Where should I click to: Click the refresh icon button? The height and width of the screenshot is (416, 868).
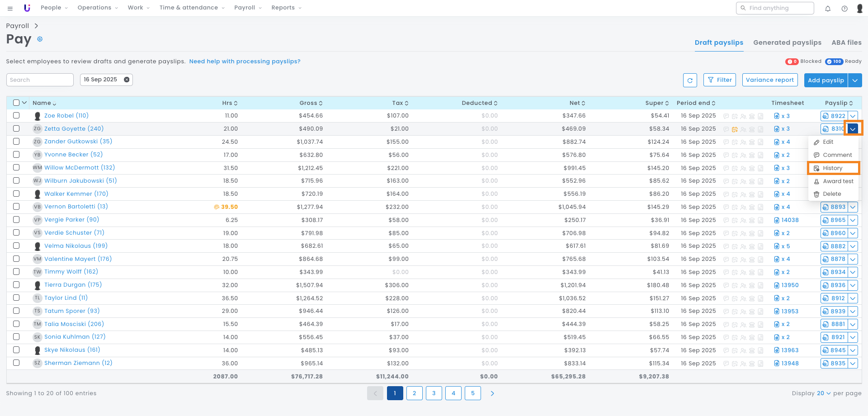(x=689, y=80)
